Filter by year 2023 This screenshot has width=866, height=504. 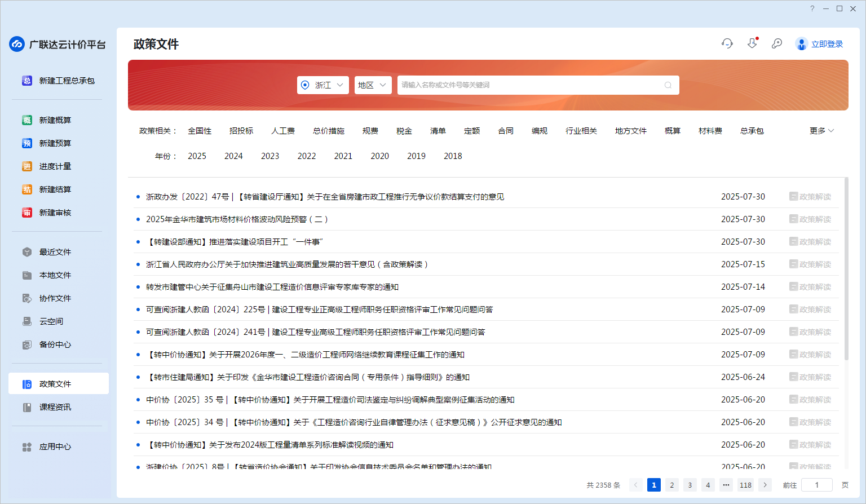coord(270,156)
